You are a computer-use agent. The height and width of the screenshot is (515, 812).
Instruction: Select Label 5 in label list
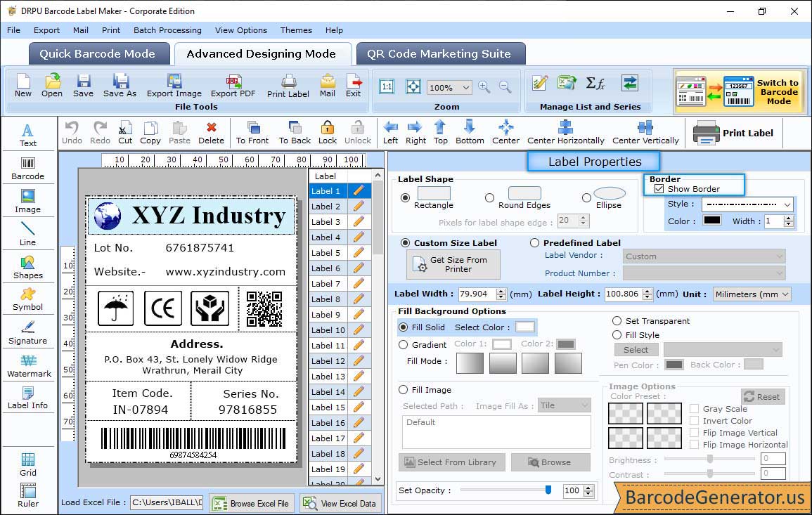(x=328, y=253)
